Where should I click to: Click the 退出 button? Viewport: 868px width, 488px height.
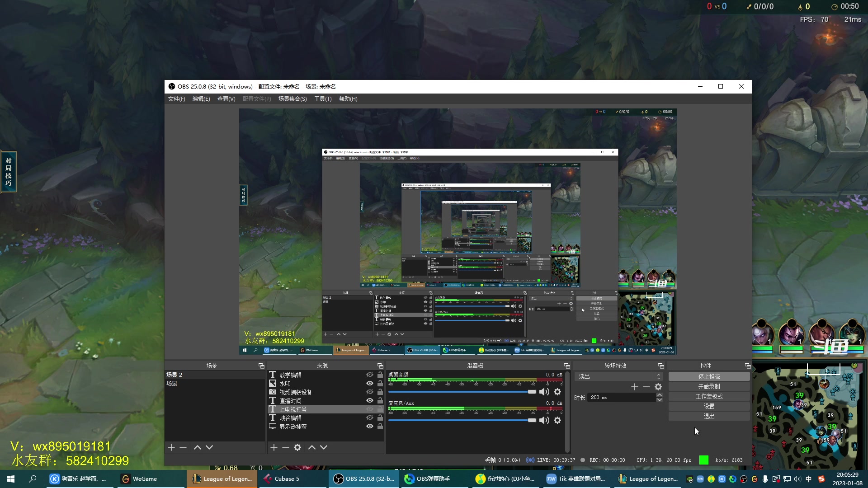pos(709,416)
